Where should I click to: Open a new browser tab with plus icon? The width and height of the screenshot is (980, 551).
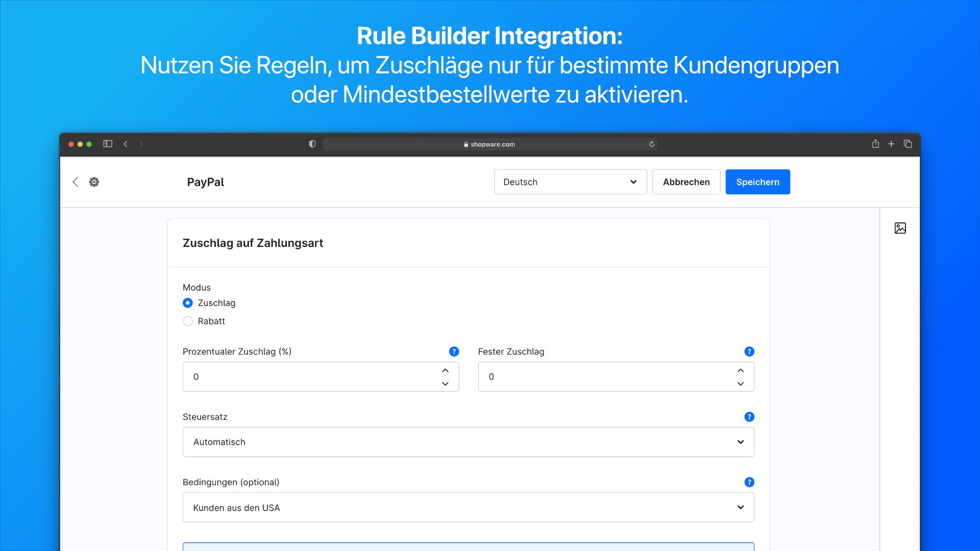[x=891, y=144]
